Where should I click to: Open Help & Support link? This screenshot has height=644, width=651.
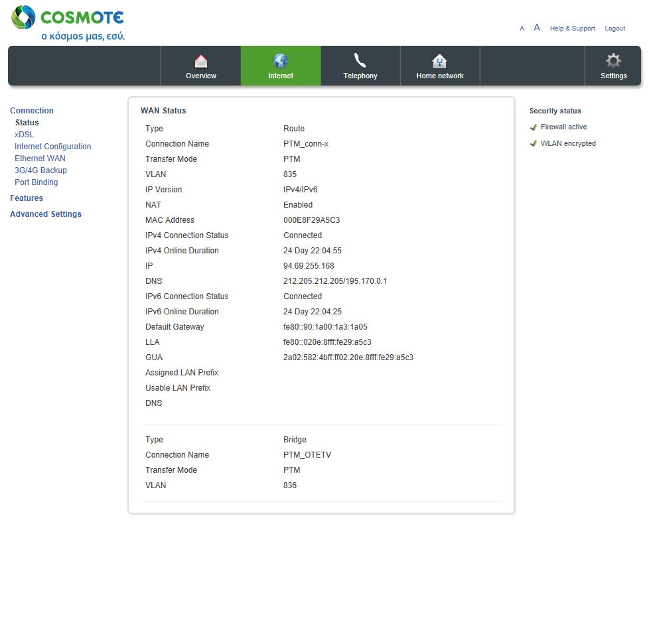(572, 29)
